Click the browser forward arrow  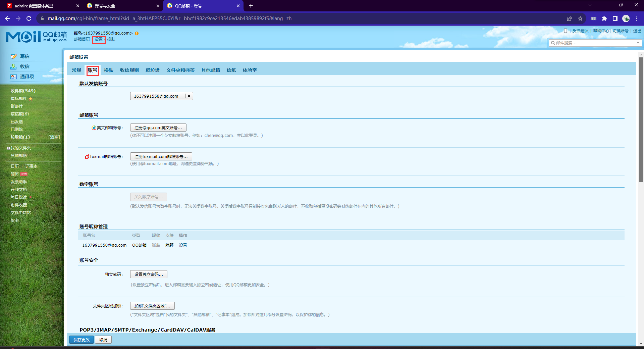[18, 18]
